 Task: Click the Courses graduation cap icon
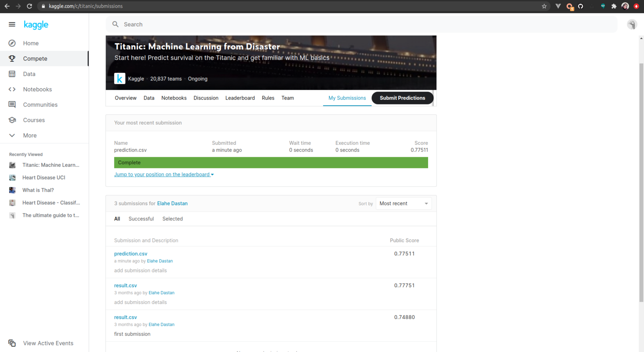(12, 120)
